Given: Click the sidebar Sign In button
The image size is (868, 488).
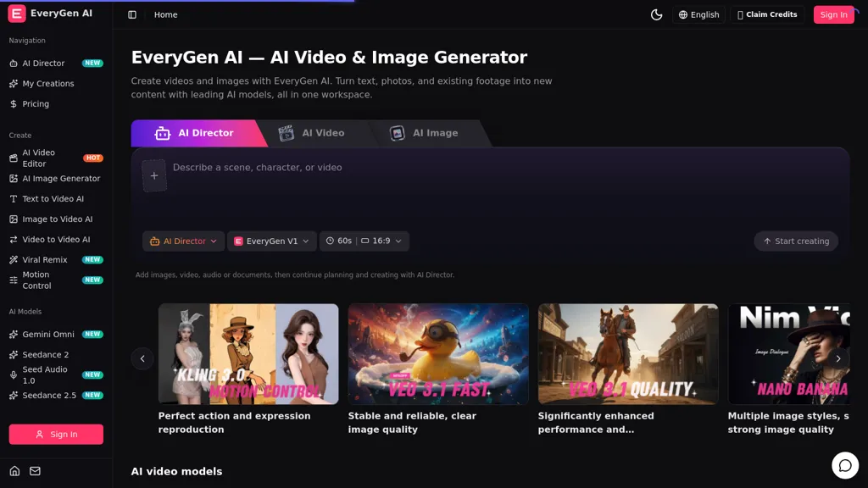Looking at the screenshot, I should [56, 435].
